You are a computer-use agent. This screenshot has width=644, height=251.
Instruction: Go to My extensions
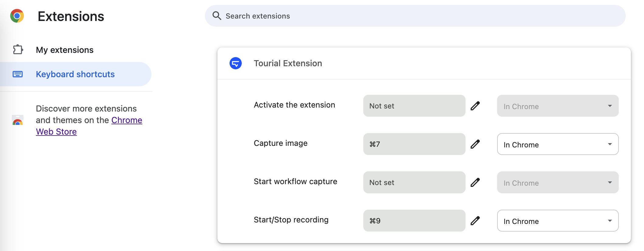64,50
